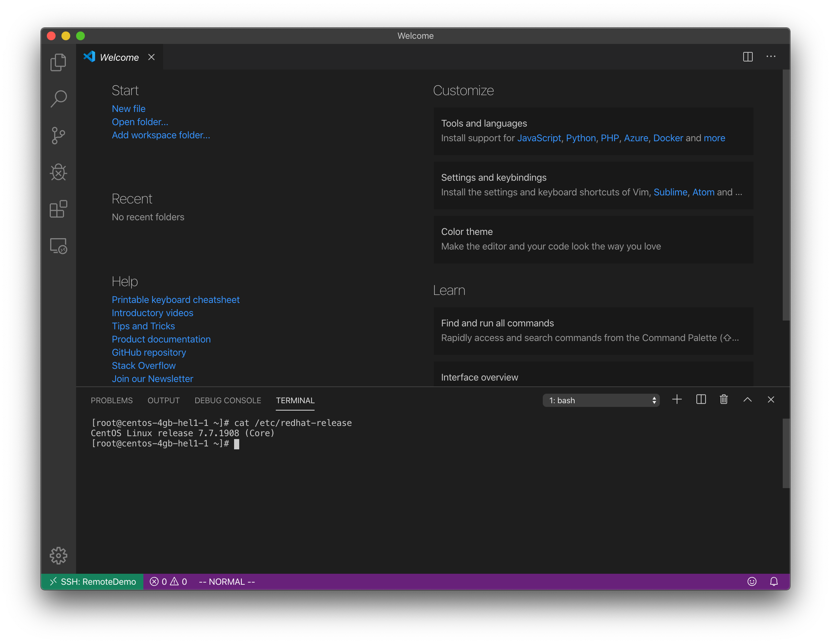Install JavaScript language support link
Image resolution: width=831 pixels, height=644 pixels.
pos(539,138)
